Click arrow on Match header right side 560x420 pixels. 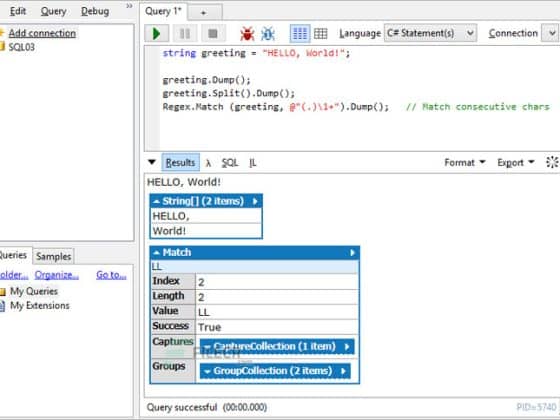tap(352, 253)
